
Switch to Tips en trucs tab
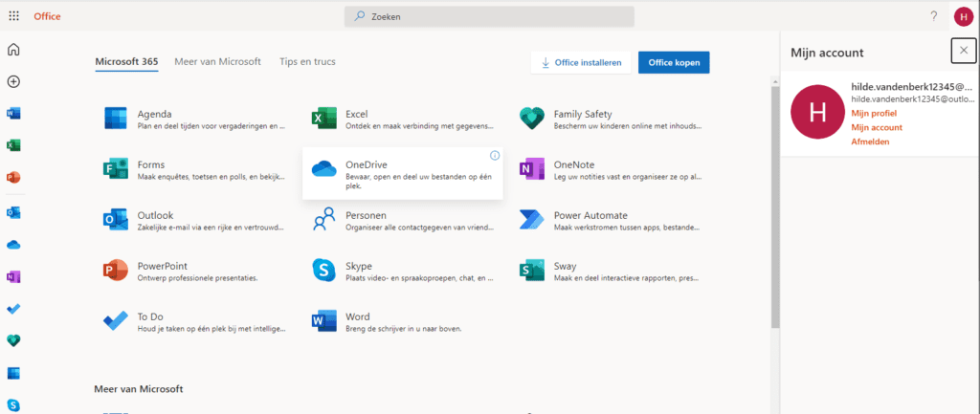307,62
